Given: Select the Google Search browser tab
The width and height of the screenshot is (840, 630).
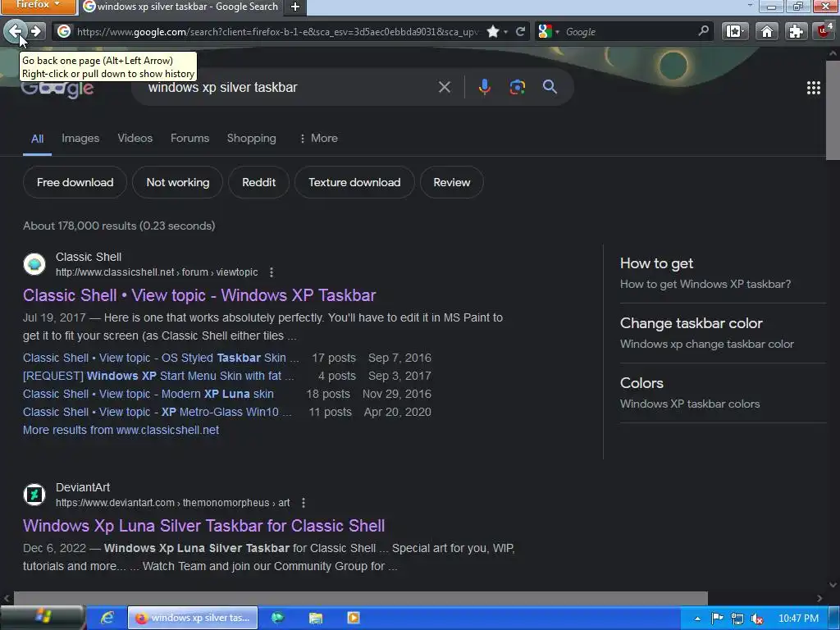Looking at the screenshot, I should click(181, 7).
